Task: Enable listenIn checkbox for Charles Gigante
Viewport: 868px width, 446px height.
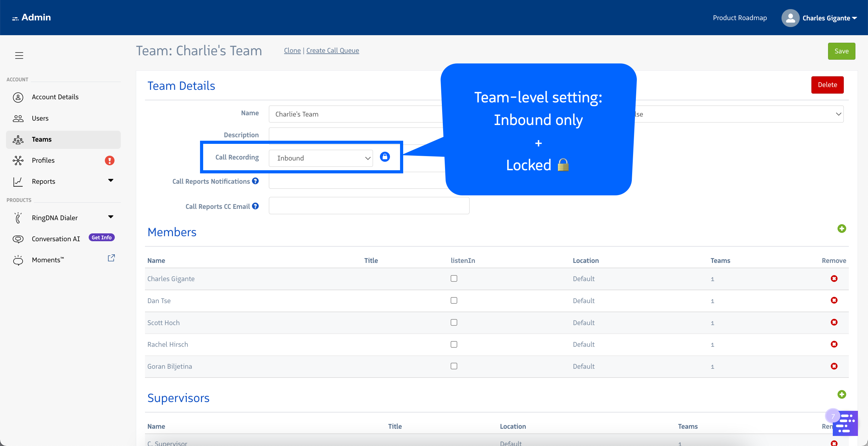Action: click(x=454, y=278)
